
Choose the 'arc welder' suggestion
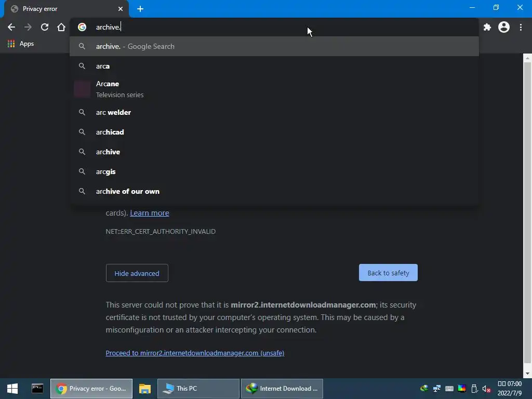click(274, 112)
